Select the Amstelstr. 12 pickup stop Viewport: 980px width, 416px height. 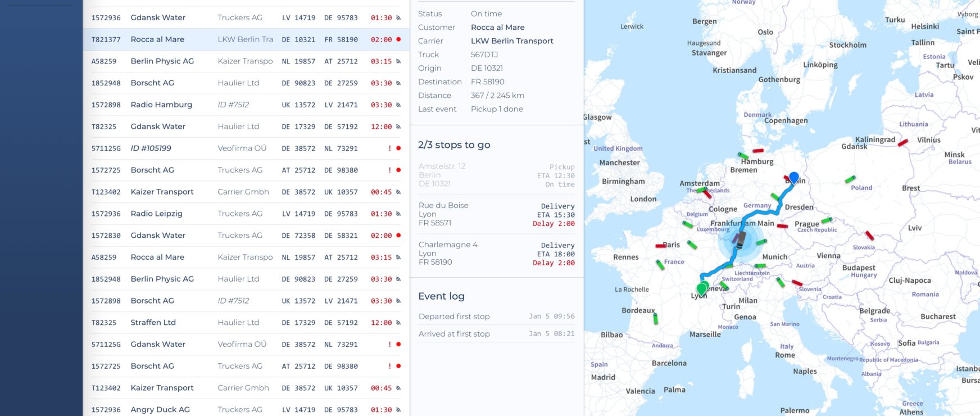pos(496,175)
